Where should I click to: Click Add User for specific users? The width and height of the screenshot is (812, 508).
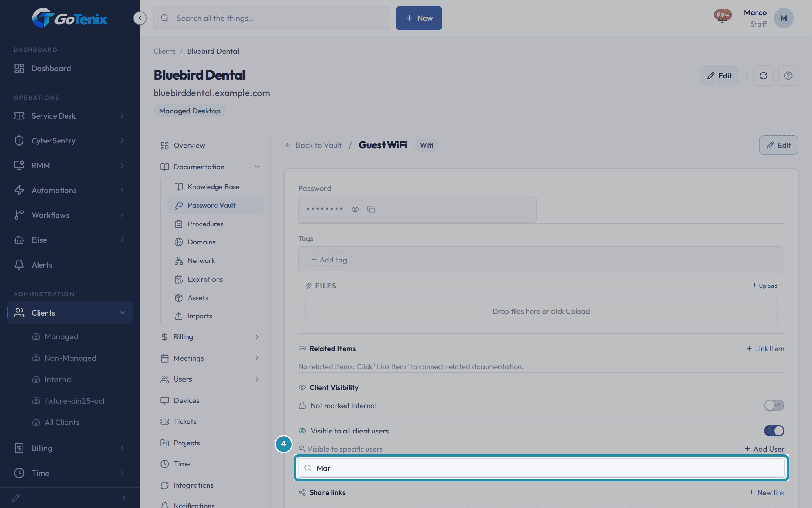(x=765, y=449)
